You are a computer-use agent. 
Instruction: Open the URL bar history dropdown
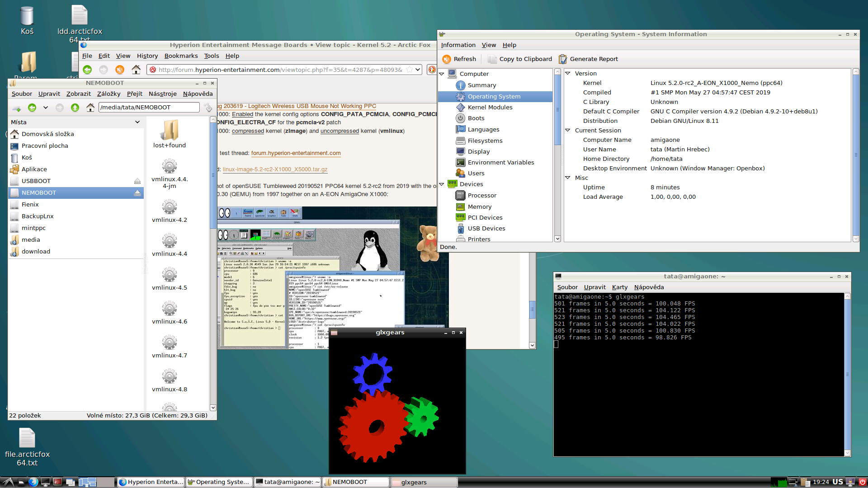click(x=418, y=70)
